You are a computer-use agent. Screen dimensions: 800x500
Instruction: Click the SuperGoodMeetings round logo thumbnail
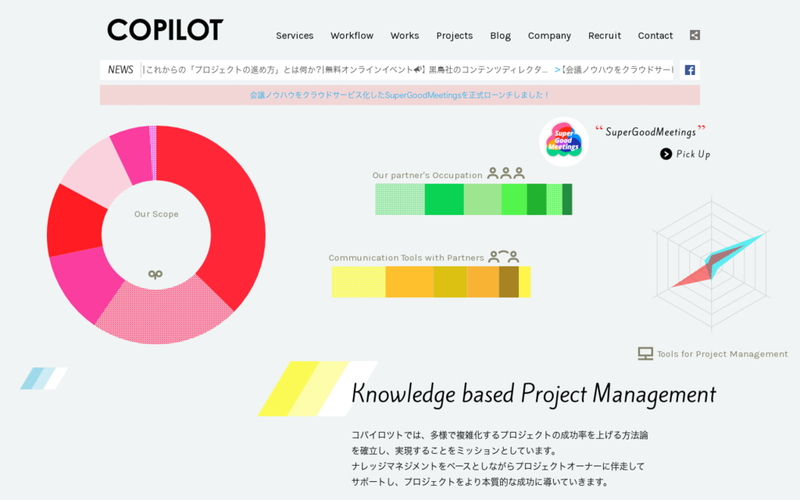click(564, 142)
